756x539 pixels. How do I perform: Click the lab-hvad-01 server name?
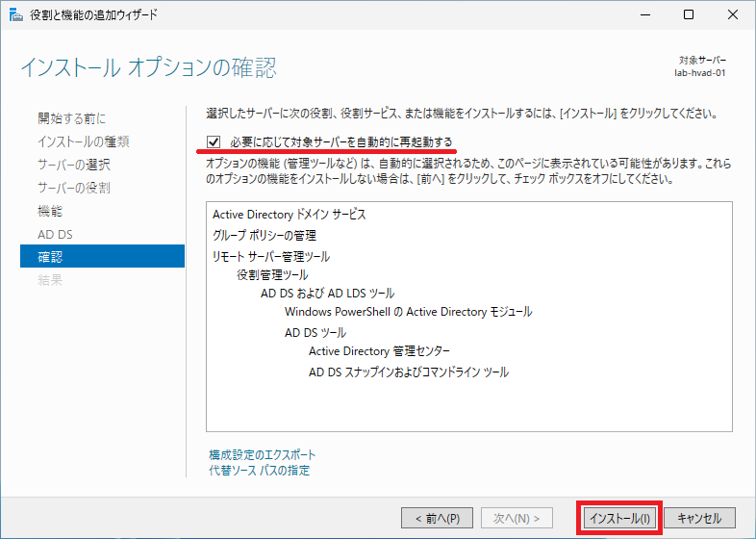[699, 73]
